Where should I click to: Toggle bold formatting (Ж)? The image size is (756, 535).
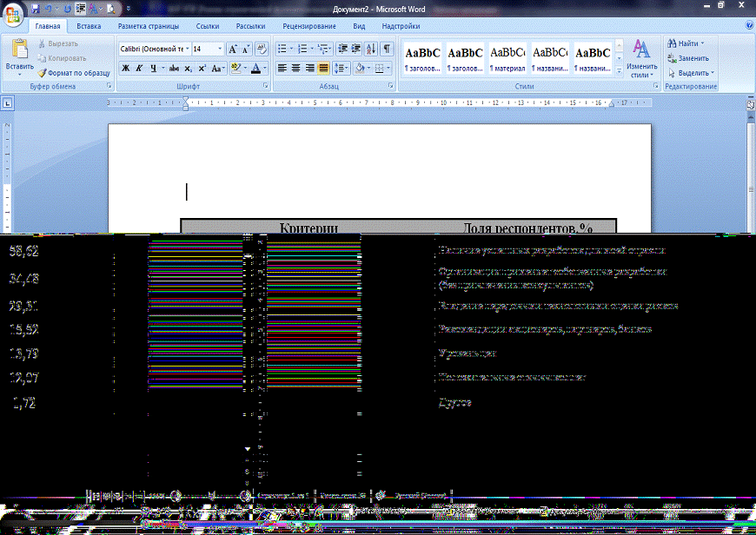125,68
